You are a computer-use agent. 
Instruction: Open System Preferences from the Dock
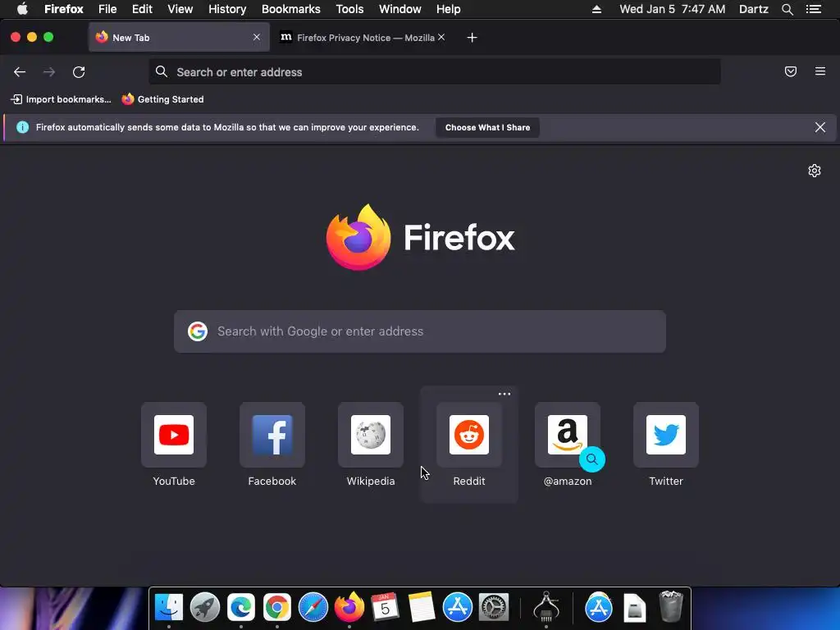coord(493,607)
